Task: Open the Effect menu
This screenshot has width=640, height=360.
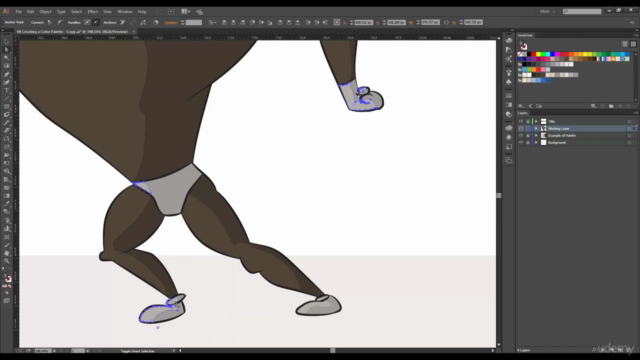Action: [x=93, y=11]
